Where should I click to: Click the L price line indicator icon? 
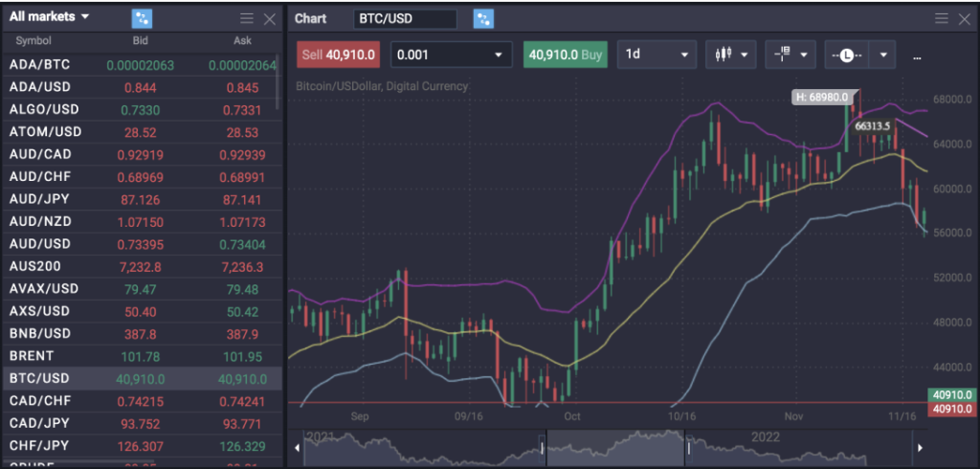coord(846,55)
